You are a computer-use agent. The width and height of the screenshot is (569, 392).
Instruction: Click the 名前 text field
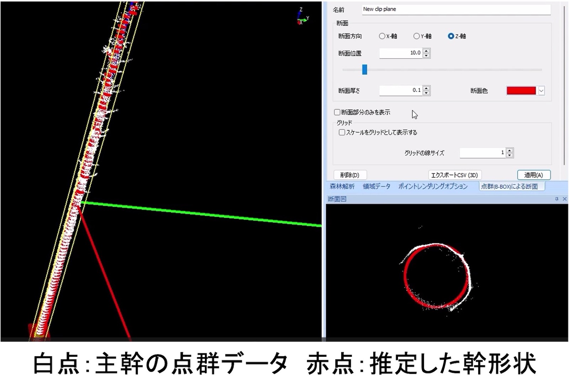(456, 10)
